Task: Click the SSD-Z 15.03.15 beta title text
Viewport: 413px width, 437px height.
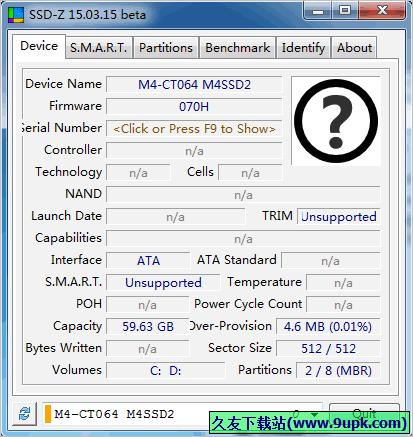Action: pos(87,15)
